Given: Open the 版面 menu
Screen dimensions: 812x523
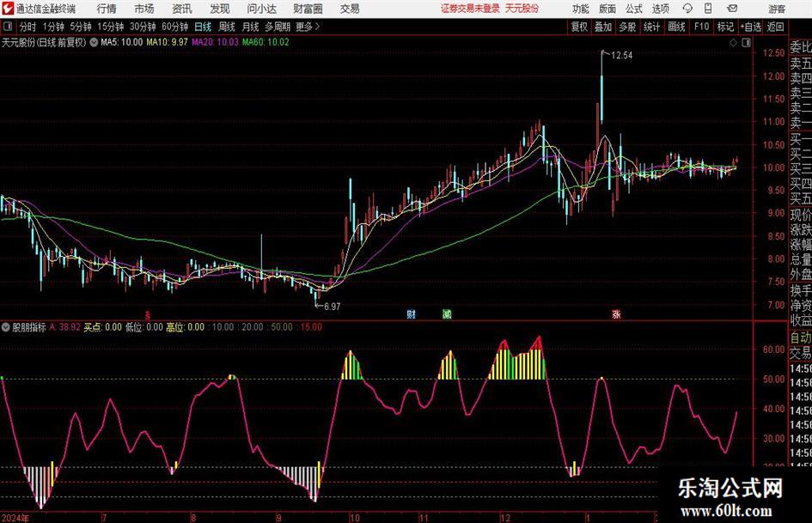Looking at the screenshot, I should coord(607,9).
